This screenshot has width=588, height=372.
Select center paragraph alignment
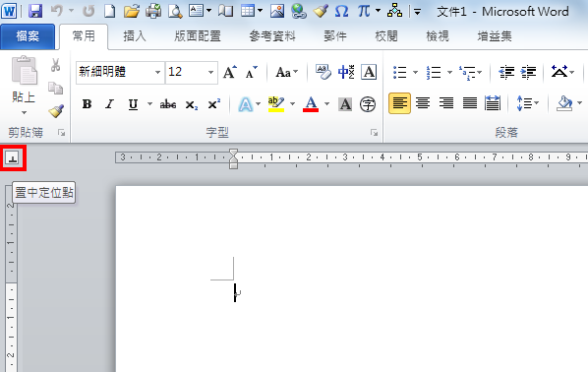(423, 103)
